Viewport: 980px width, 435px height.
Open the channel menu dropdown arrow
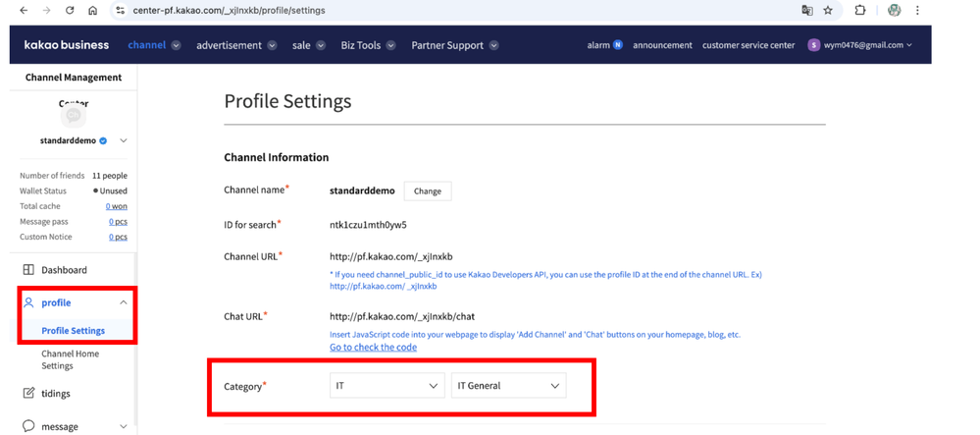click(177, 45)
